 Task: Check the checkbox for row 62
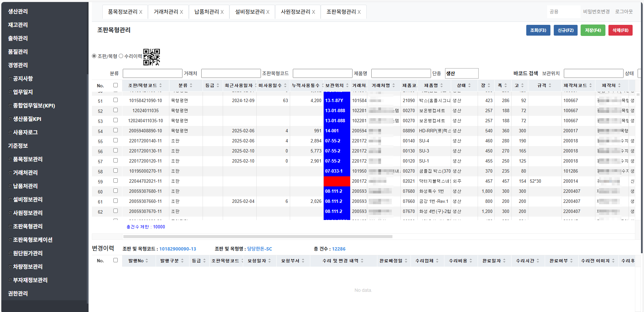pos(116,211)
